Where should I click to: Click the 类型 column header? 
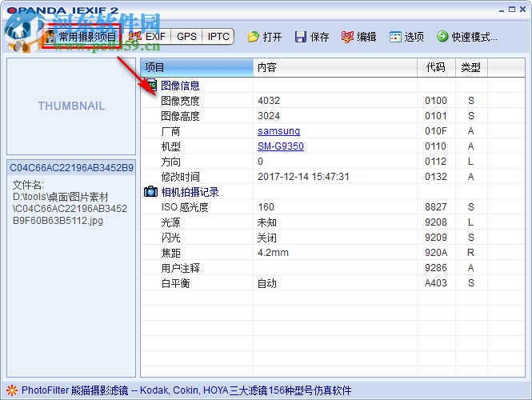coord(471,67)
